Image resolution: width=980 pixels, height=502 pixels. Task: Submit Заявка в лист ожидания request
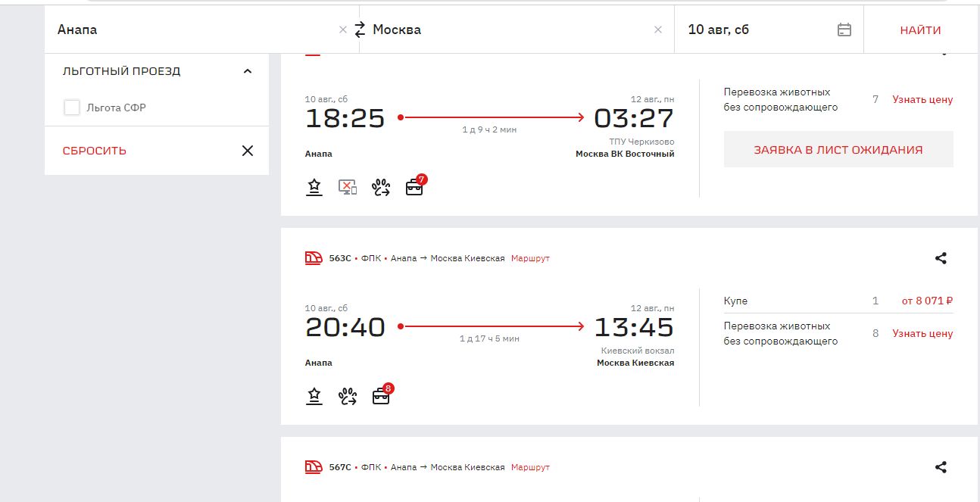[838, 149]
